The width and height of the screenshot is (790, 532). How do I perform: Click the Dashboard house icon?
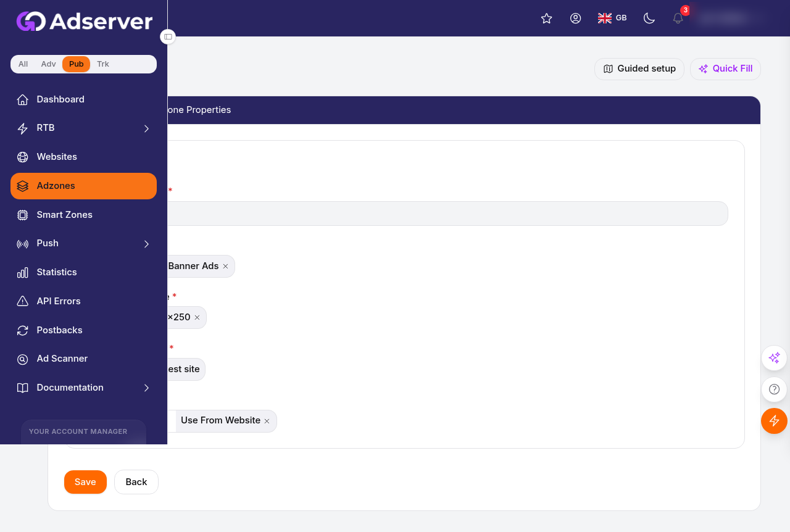click(23, 99)
